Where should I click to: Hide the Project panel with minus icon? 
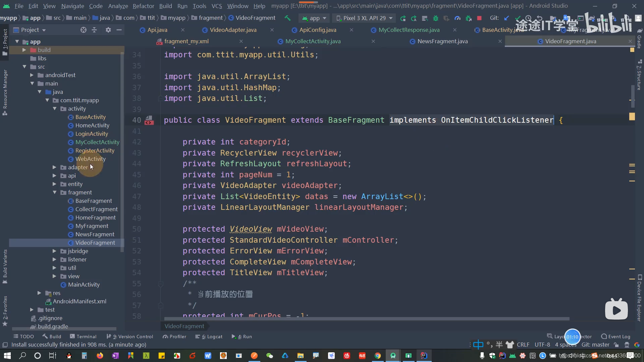point(119,30)
